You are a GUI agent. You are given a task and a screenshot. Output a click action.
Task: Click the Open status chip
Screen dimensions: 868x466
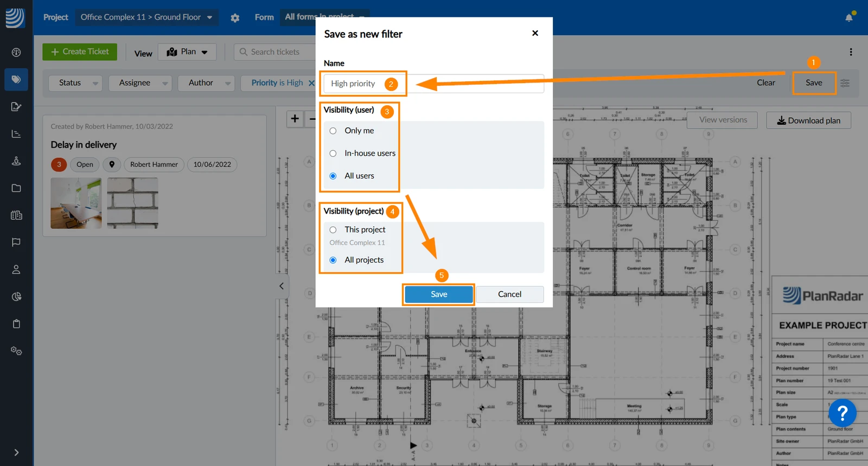85,164
